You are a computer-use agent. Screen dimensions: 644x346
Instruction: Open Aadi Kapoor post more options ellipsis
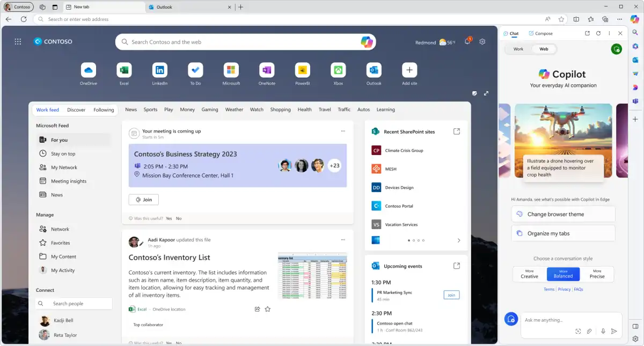coord(343,240)
